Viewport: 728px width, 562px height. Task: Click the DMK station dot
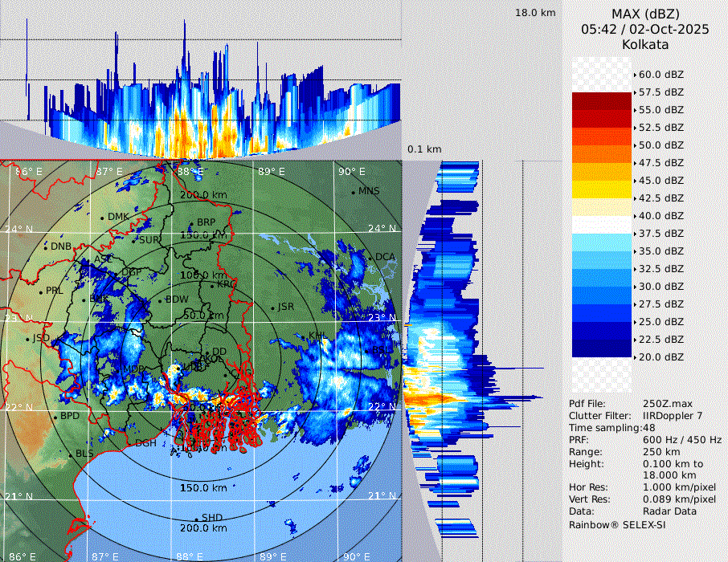(x=102, y=218)
